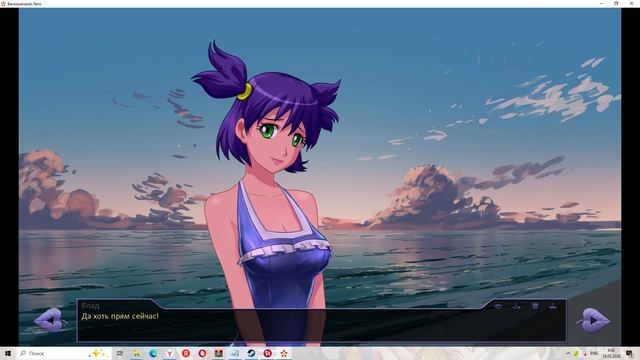The image size is (640, 360).
Task: Launch Microsoft Edge from the taskbar
Action: point(153,353)
